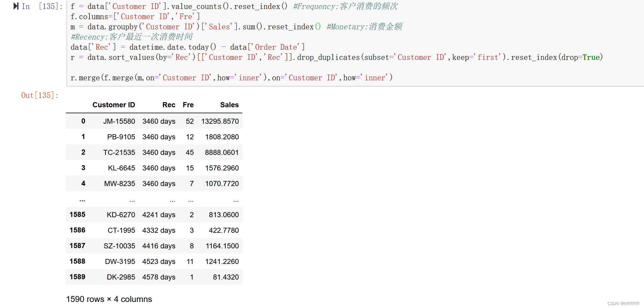
Task: Click the sales value 81.4320
Action: 226,277
